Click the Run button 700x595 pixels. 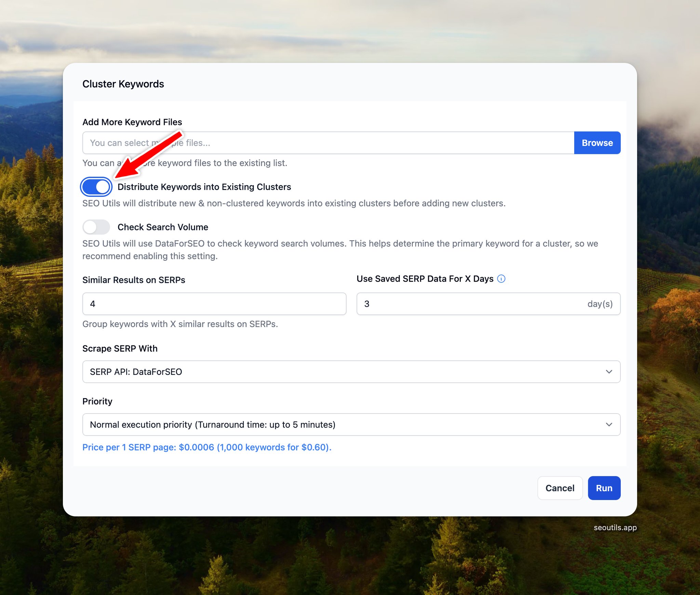[604, 488]
